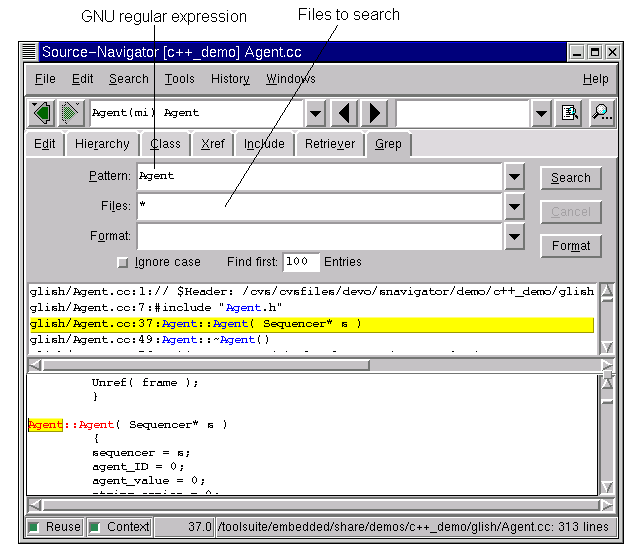
Task: Click the greyed-out Cancel button
Action: [571, 212]
